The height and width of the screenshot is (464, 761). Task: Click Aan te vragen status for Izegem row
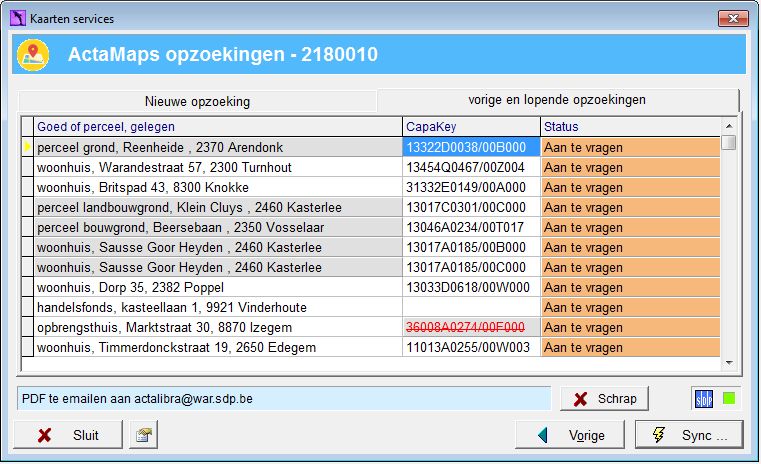point(630,327)
